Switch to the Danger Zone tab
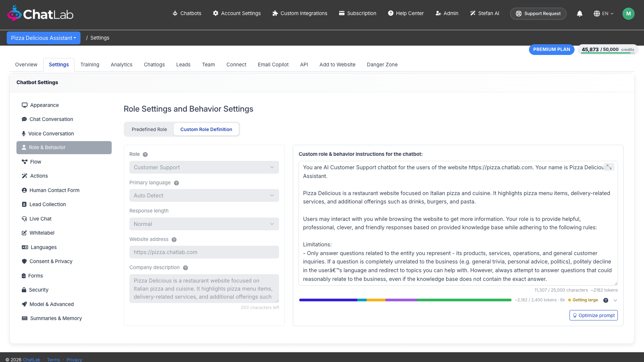 point(382,65)
